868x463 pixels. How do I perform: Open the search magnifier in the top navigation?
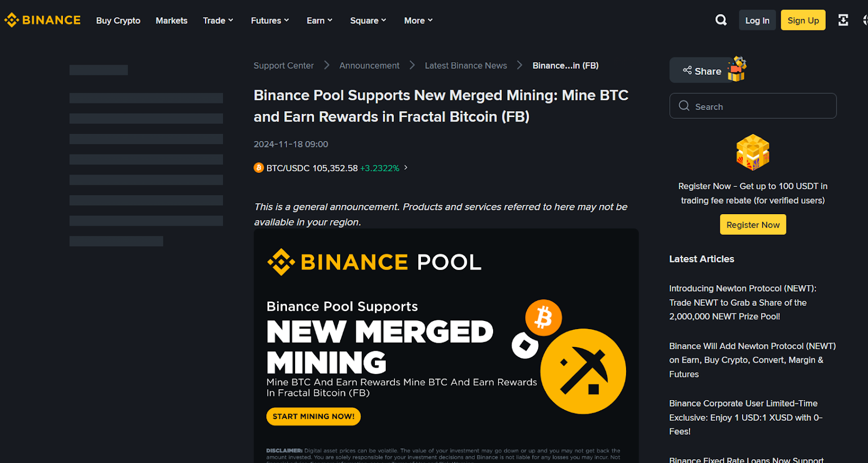[x=721, y=20]
